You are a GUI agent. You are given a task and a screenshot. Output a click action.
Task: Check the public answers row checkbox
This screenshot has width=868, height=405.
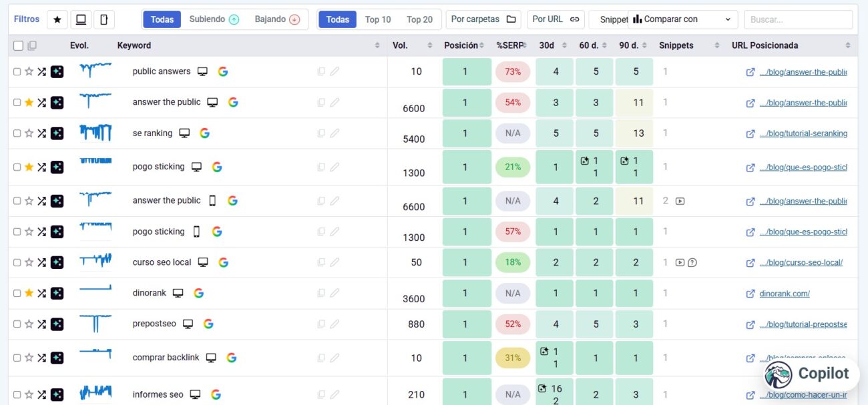point(17,71)
